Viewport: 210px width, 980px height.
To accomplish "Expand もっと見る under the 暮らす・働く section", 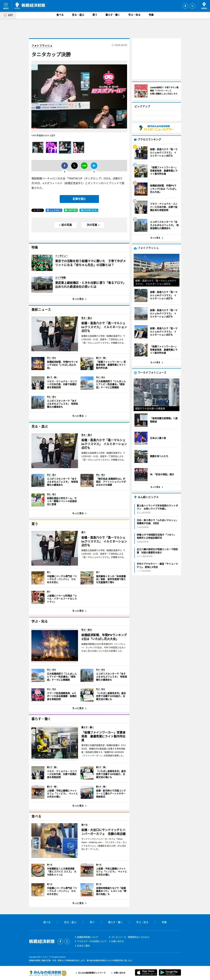I will [x=79, y=805].
